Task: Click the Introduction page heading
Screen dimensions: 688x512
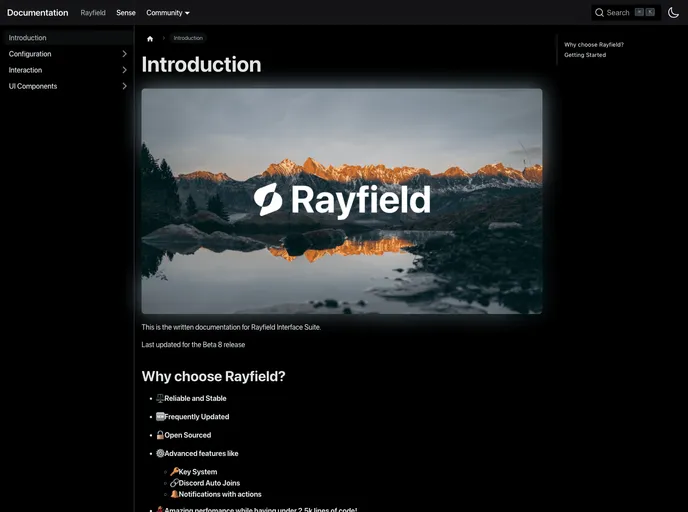Action: (x=201, y=64)
